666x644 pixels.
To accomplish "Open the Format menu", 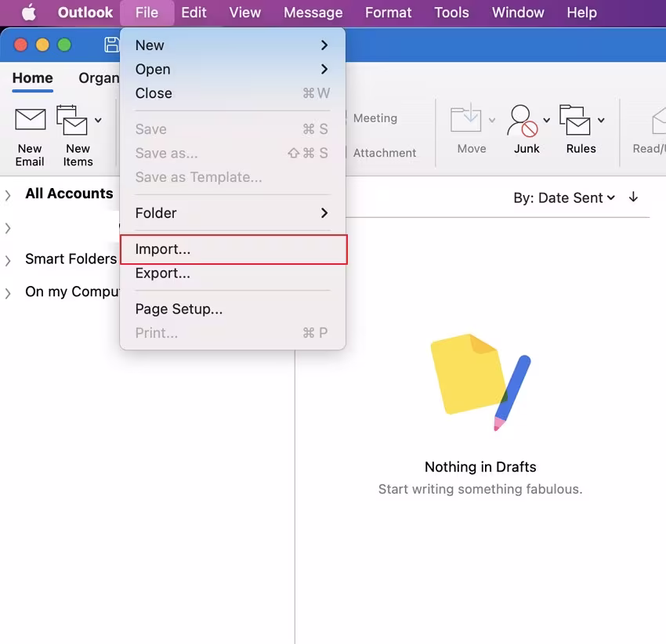I will (x=388, y=13).
